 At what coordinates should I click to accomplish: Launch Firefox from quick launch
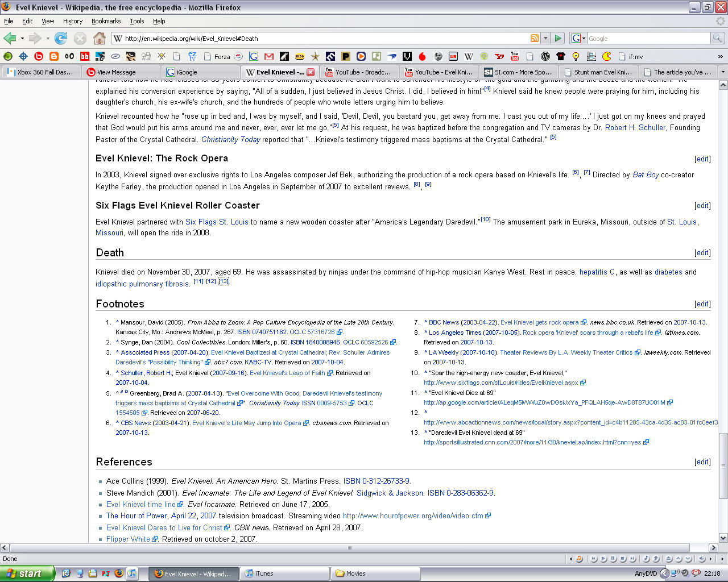tap(118, 573)
